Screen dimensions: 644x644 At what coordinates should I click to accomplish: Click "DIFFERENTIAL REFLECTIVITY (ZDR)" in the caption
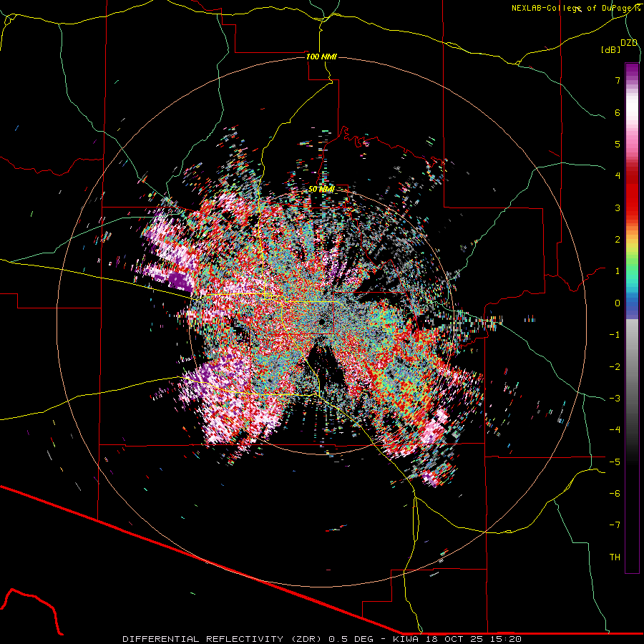pyautogui.click(x=223, y=639)
